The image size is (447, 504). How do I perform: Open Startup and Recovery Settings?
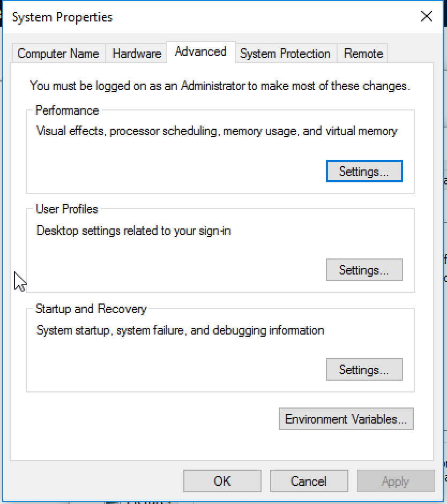coord(364,369)
